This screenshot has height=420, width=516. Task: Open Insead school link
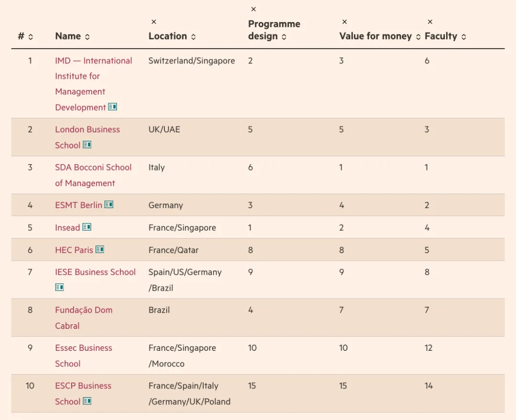pyautogui.click(x=67, y=227)
